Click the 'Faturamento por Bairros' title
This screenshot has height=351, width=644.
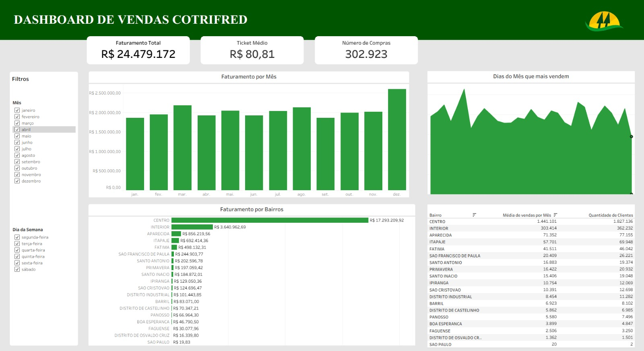point(252,209)
